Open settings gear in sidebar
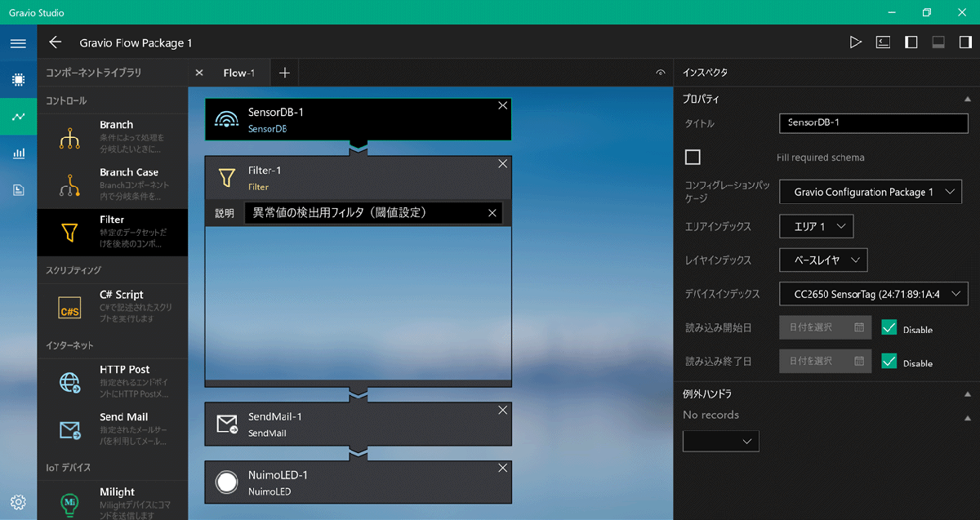This screenshot has height=520, width=980. pos(18,501)
